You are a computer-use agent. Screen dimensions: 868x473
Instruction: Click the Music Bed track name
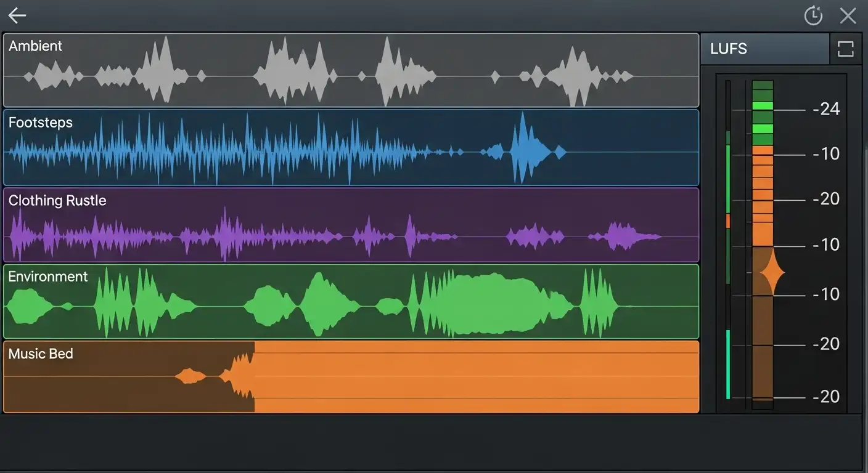pos(41,354)
